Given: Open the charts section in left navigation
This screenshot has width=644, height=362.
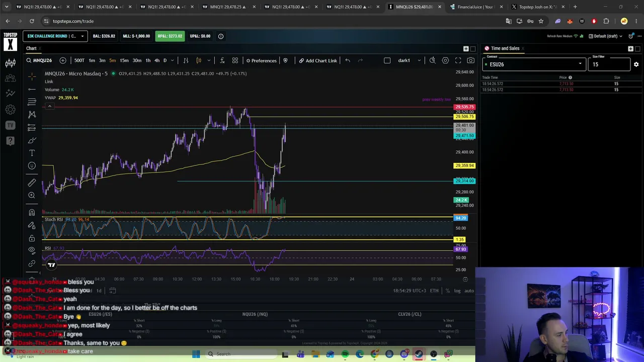Looking at the screenshot, I should [10, 63].
